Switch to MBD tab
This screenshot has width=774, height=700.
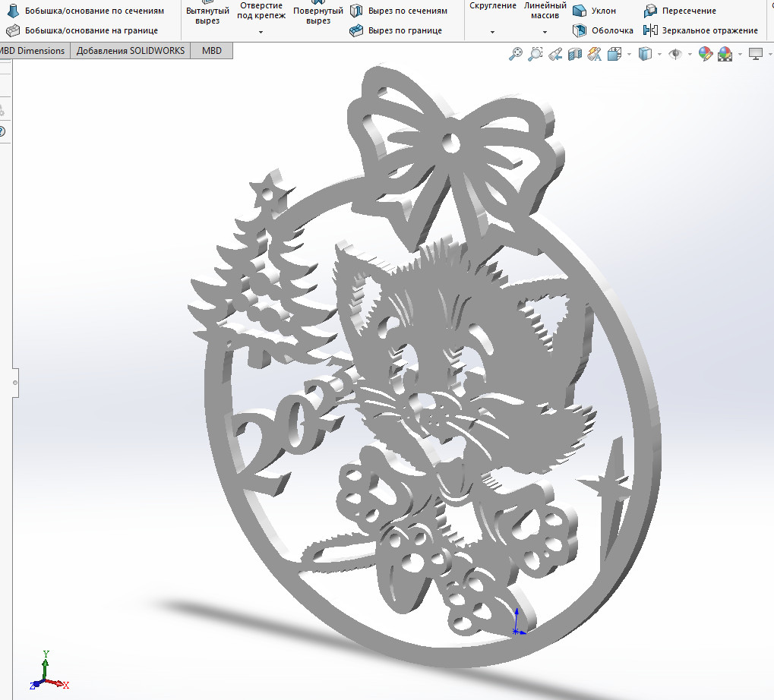[212, 51]
